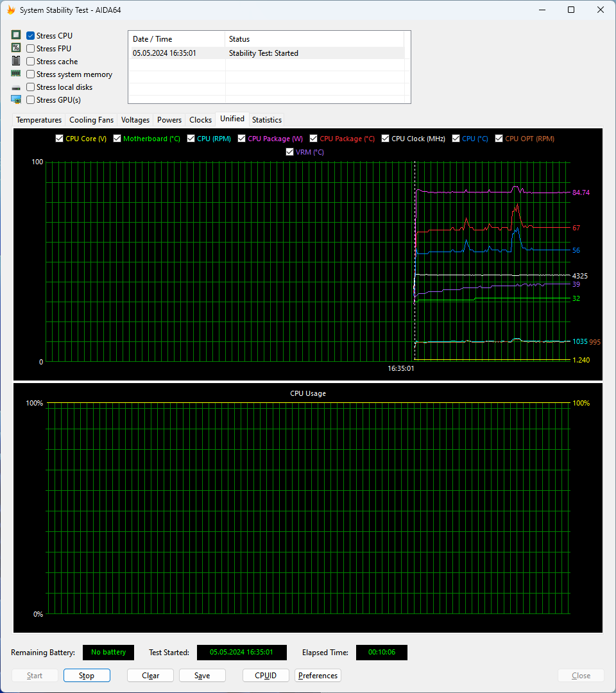Click the 67 CPU package temperature value

pos(576,228)
